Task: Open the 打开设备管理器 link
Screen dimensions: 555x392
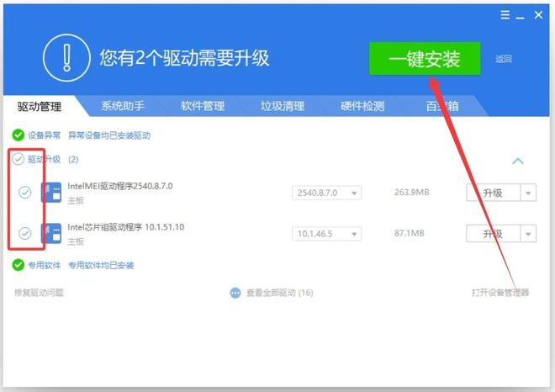Action: coord(500,293)
